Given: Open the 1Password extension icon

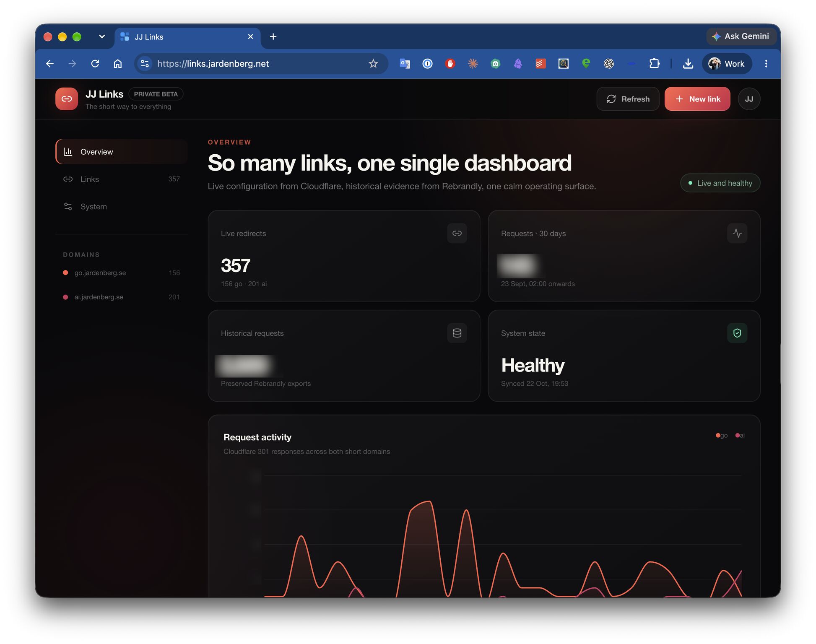Looking at the screenshot, I should click(x=427, y=64).
